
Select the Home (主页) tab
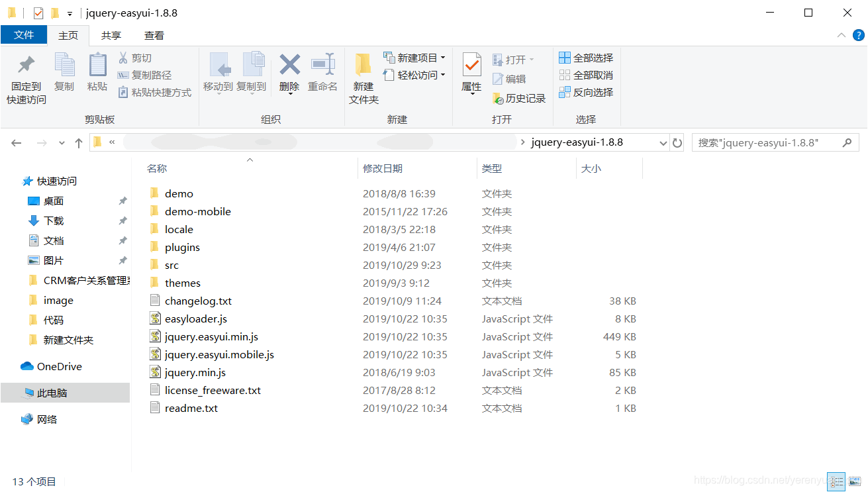pos(68,36)
